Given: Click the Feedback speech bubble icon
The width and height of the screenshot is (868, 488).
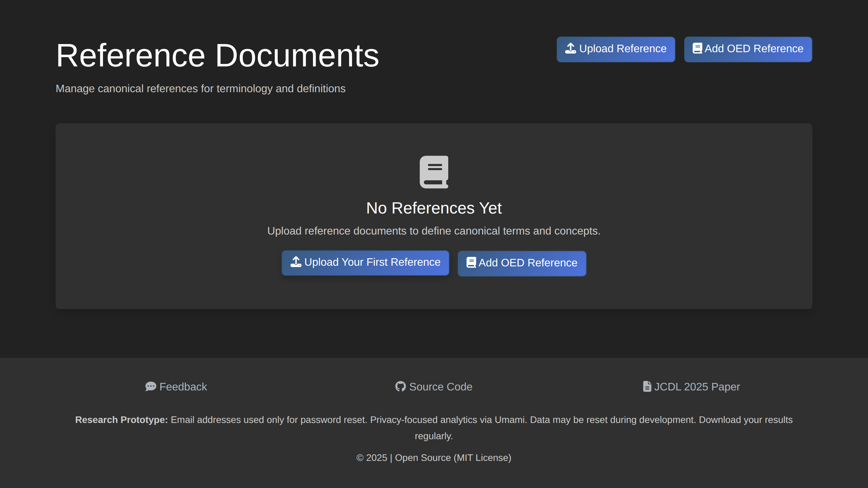Looking at the screenshot, I should coord(151,387).
